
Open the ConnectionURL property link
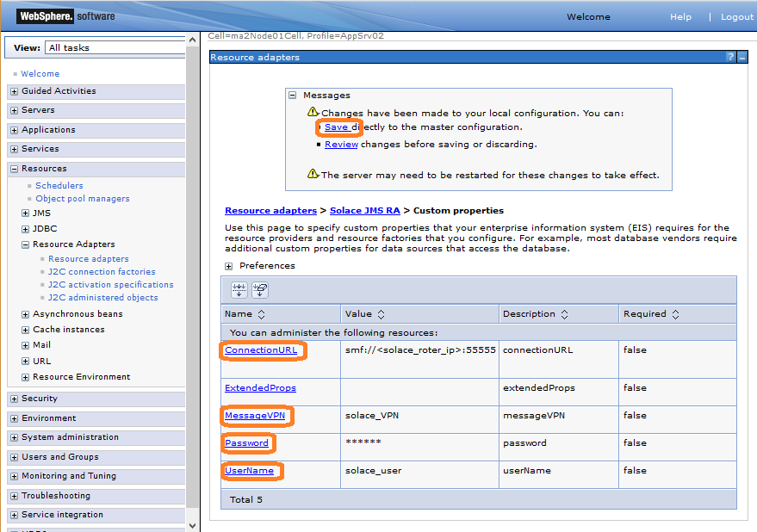(260, 350)
